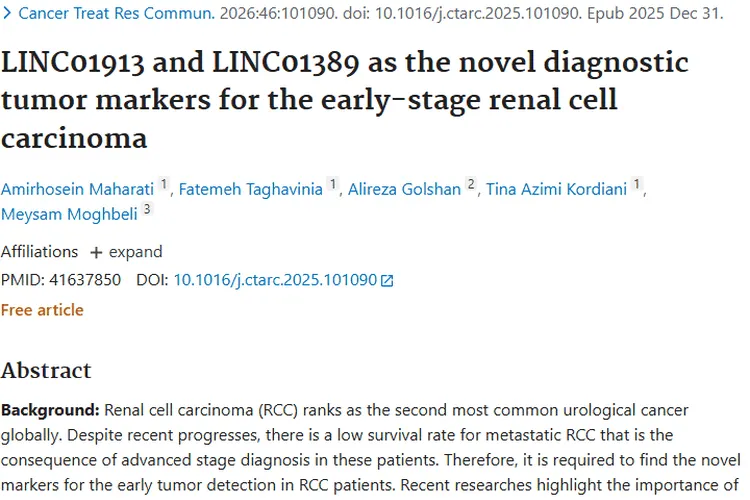Select author Alireza Golshan
The image size is (750, 500).
(x=405, y=189)
